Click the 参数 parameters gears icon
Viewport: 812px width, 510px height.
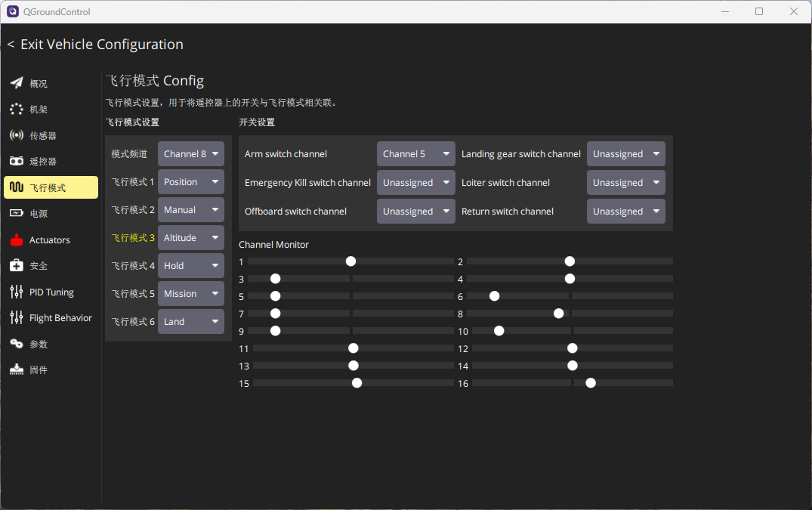17,344
